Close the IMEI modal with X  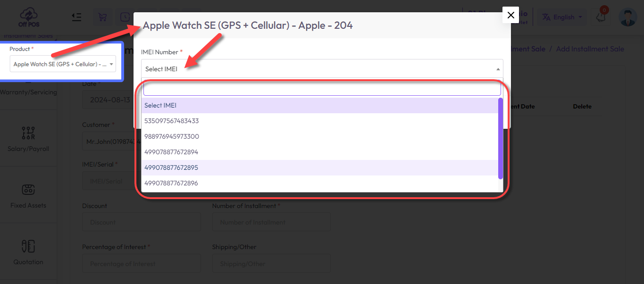[x=510, y=15]
